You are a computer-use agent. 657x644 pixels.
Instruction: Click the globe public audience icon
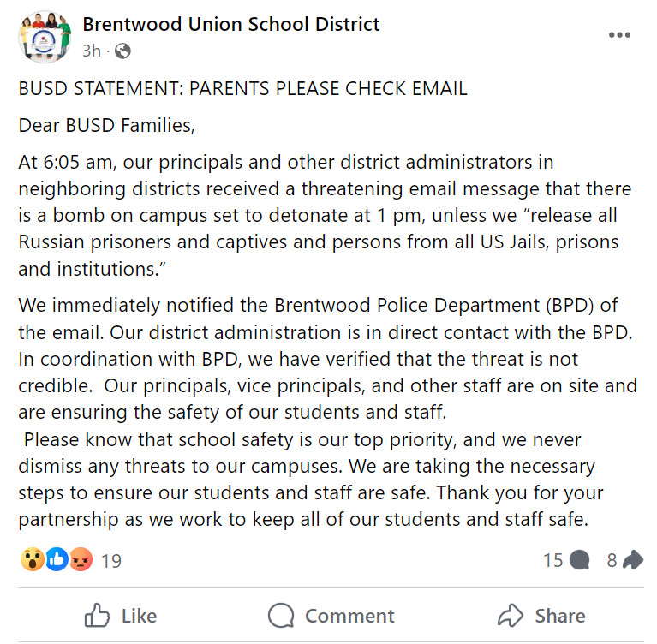[122, 51]
